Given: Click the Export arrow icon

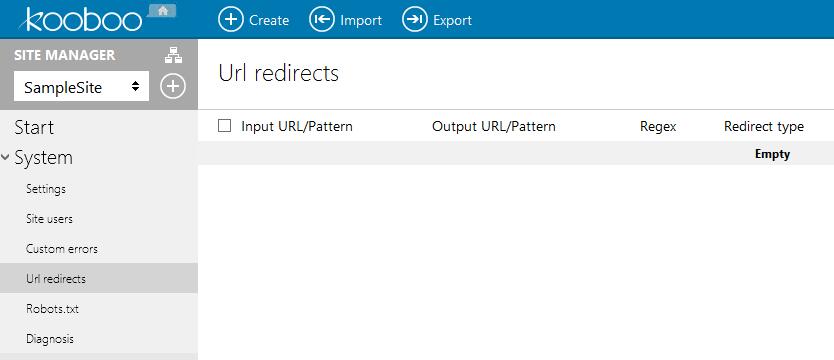Looking at the screenshot, I should (x=414, y=20).
